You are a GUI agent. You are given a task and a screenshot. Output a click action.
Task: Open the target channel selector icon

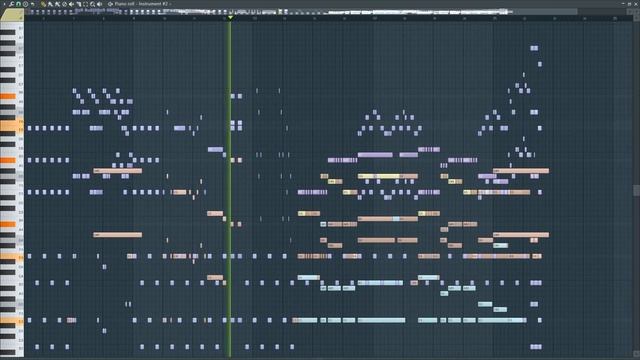[110, 4]
